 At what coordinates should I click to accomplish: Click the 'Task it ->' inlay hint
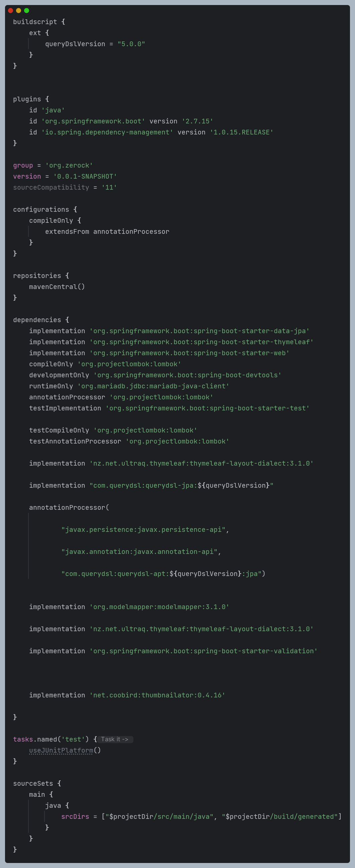click(x=115, y=739)
